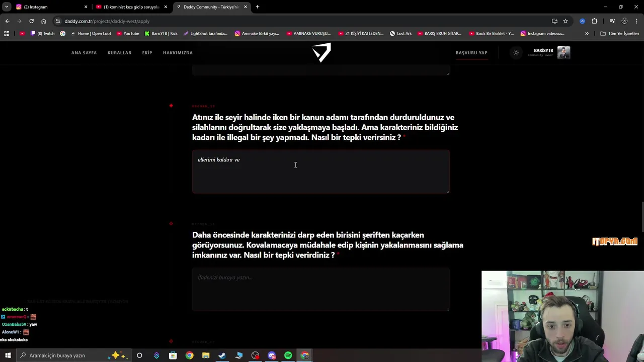Screen dimensions: 644x362
Task: Open KURALLAR in site navigation
Action: pyautogui.click(x=119, y=53)
